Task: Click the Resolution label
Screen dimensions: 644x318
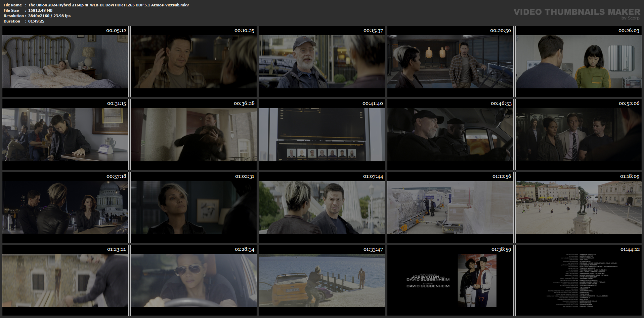Action: click(x=14, y=16)
